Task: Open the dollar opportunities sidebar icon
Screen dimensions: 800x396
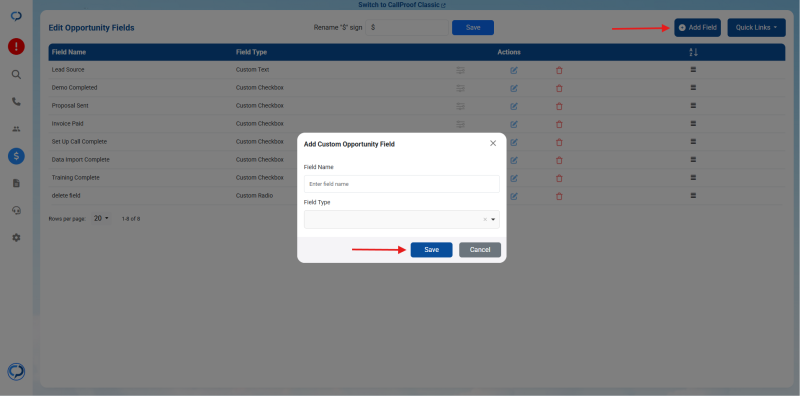Action: pyautogui.click(x=16, y=156)
